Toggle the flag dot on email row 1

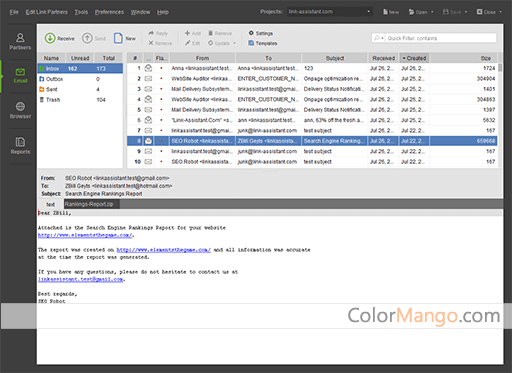click(161, 68)
